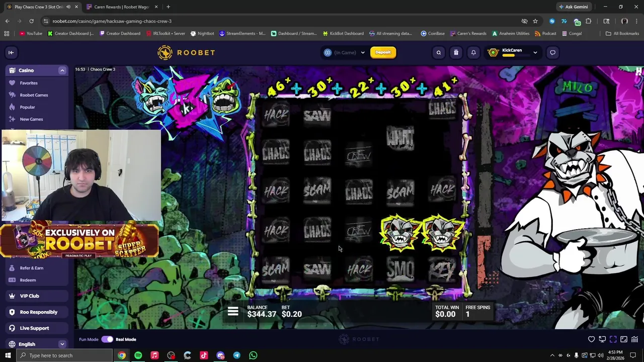Open Chrome three-dot menu
This screenshot has height=362, width=644.
[x=636, y=21]
